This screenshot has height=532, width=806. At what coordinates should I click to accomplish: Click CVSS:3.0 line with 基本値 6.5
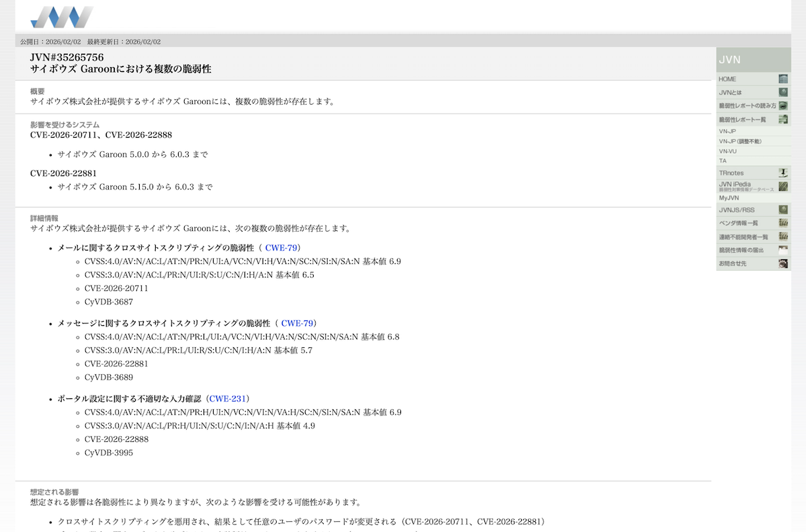pyautogui.click(x=199, y=275)
